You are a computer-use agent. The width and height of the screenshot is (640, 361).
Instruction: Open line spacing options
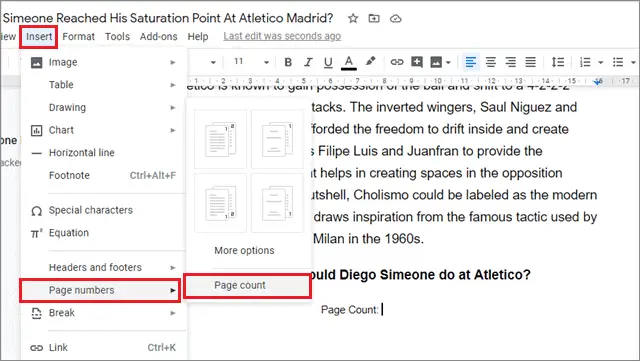tap(558, 62)
